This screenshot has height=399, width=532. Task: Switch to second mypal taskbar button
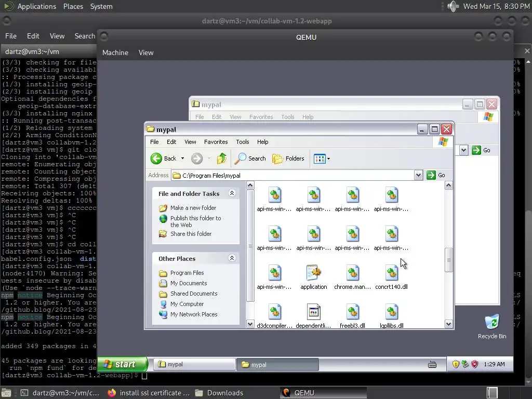click(277, 364)
